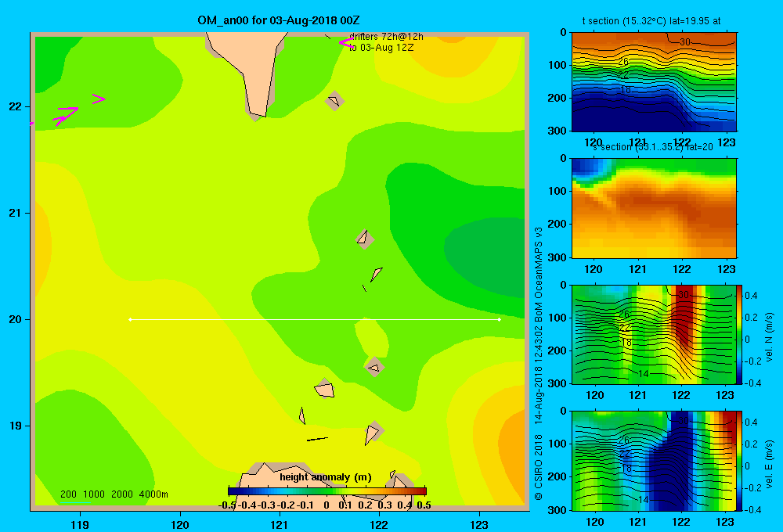Click the "s section (33.1..35.2) lat=20" heading
Screen dimensions: 783x532
click(653, 147)
